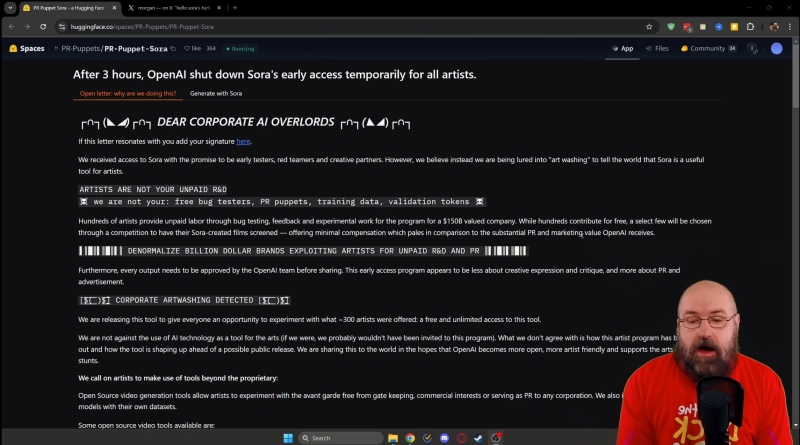Launch Steam from the taskbar

(x=478, y=438)
